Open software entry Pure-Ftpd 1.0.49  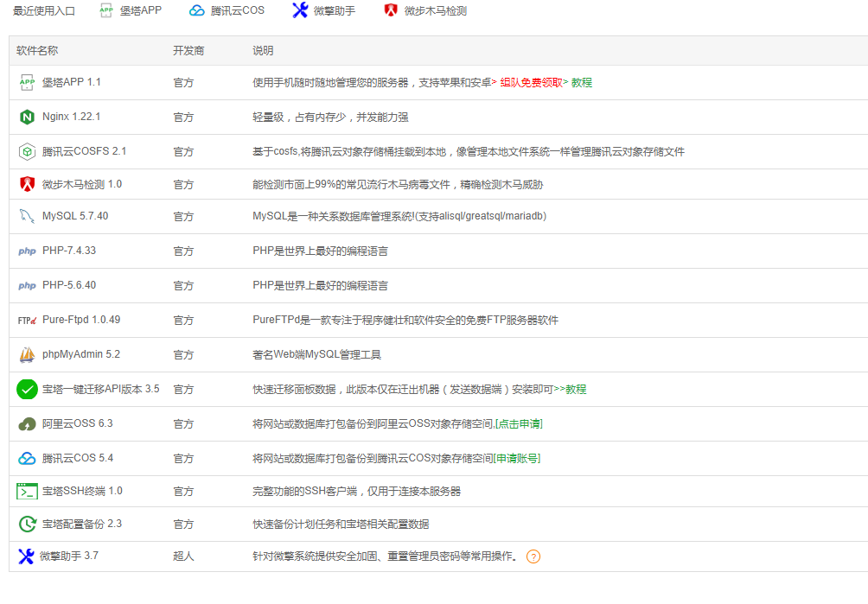coord(81,320)
